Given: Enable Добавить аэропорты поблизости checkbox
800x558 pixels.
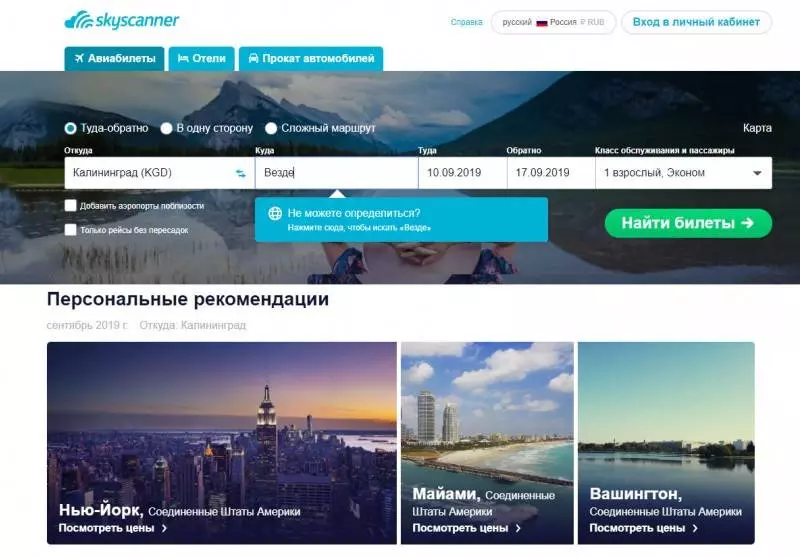Looking at the screenshot, I should pos(70,206).
